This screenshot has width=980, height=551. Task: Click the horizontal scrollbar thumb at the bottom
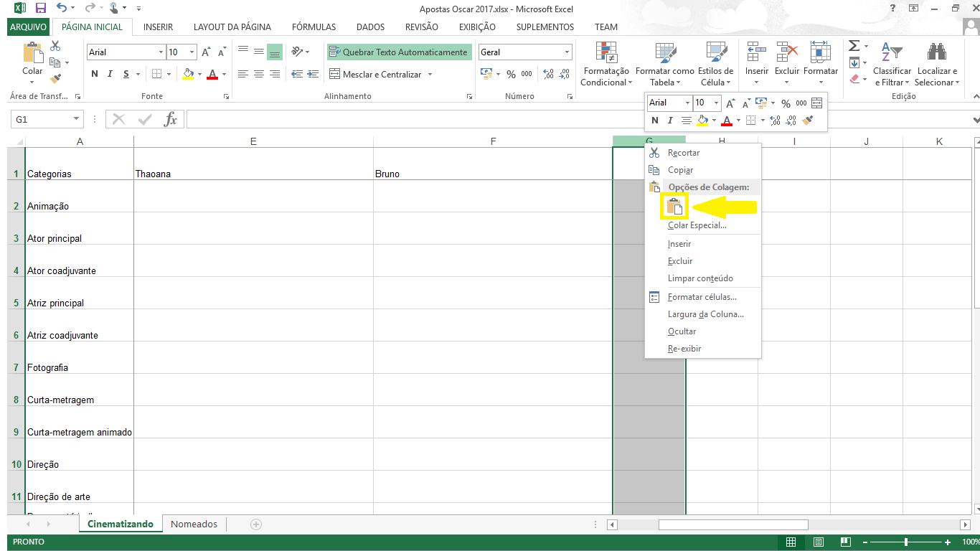pyautogui.click(x=733, y=524)
